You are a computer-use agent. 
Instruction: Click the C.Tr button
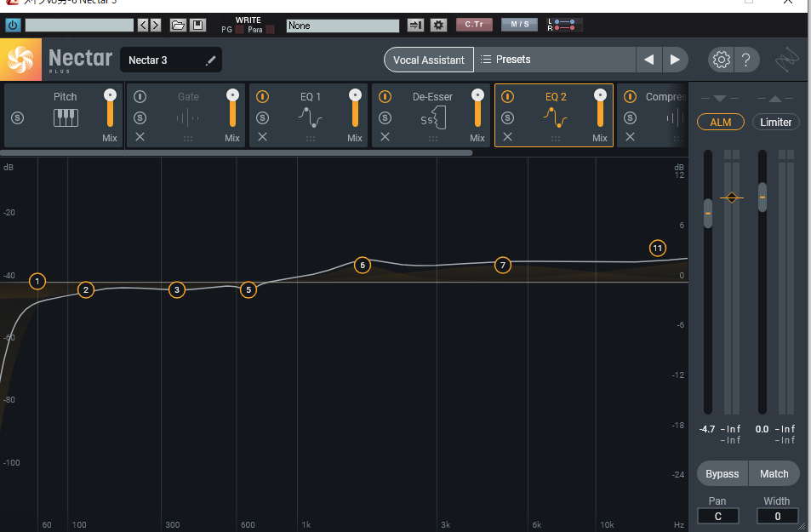(474, 25)
